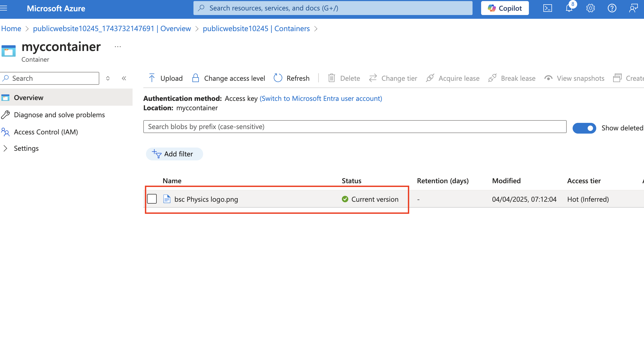Click the Delete toolbar item
This screenshot has width=644, height=360.
[x=344, y=78]
